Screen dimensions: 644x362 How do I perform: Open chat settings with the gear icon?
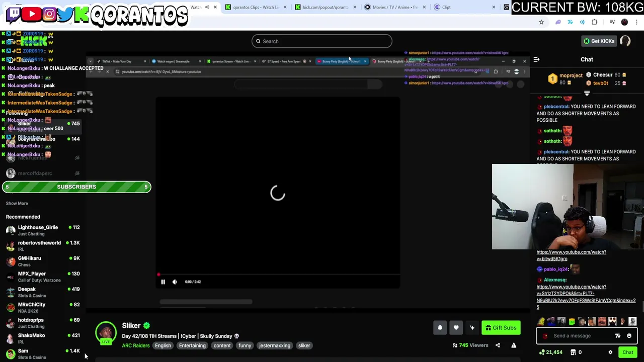(610, 352)
